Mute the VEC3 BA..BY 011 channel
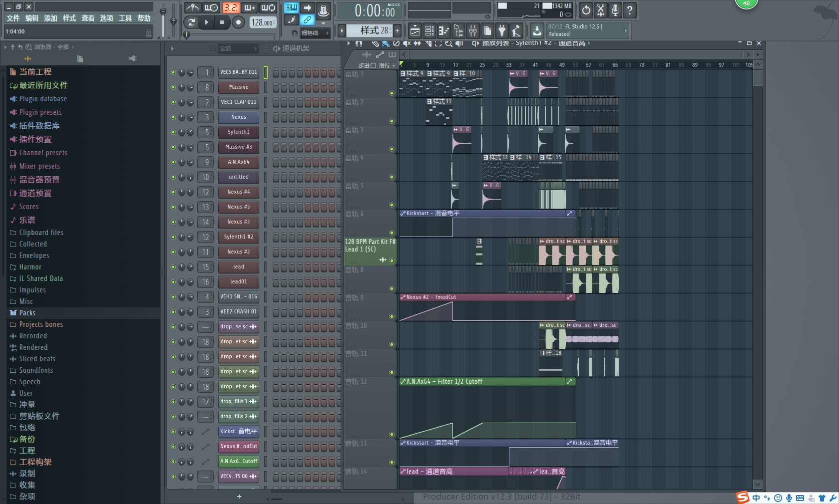 [173, 72]
